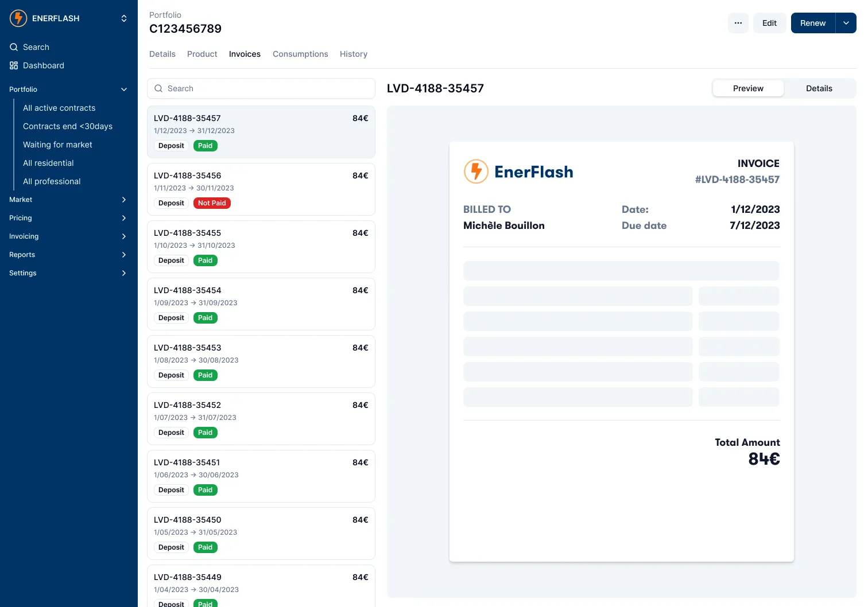
Task: Click the green Paid badge on LVD-4188-35457
Action: tap(205, 145)
